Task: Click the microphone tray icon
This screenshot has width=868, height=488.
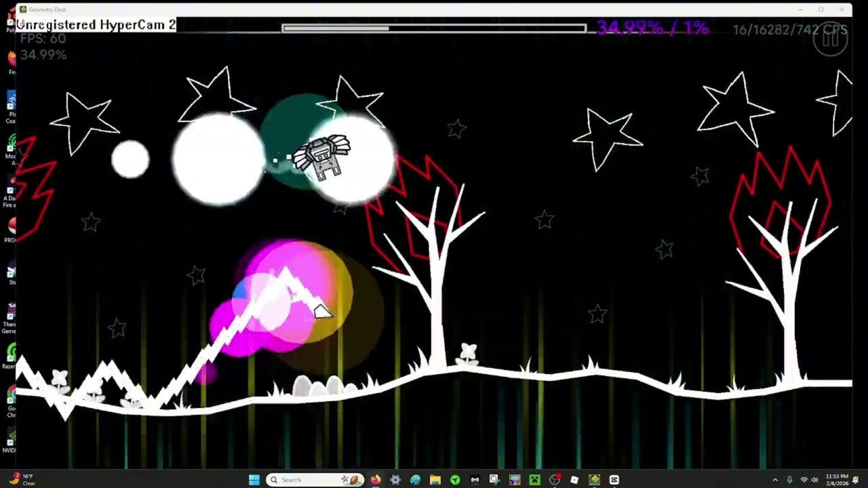Action: (x=789, y=480)
